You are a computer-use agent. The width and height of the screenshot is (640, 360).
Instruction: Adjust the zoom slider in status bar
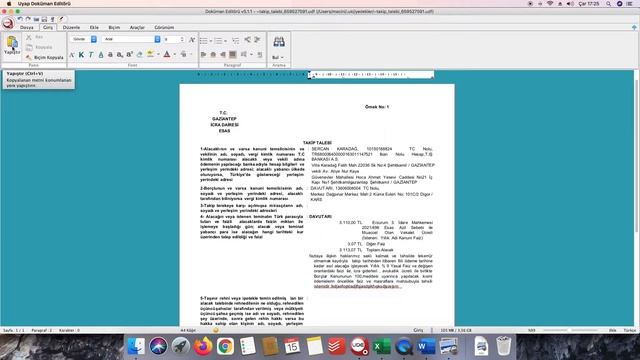tap(569, 330)
